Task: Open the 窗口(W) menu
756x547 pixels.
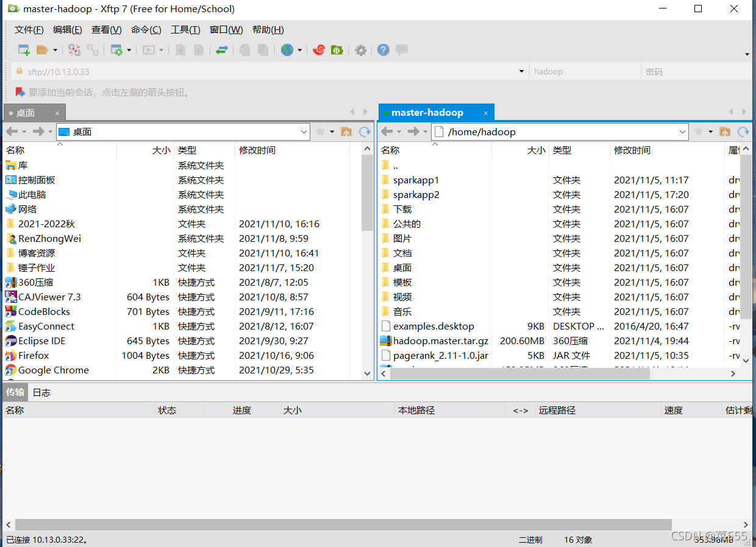Action: click(x=226, y=30)
